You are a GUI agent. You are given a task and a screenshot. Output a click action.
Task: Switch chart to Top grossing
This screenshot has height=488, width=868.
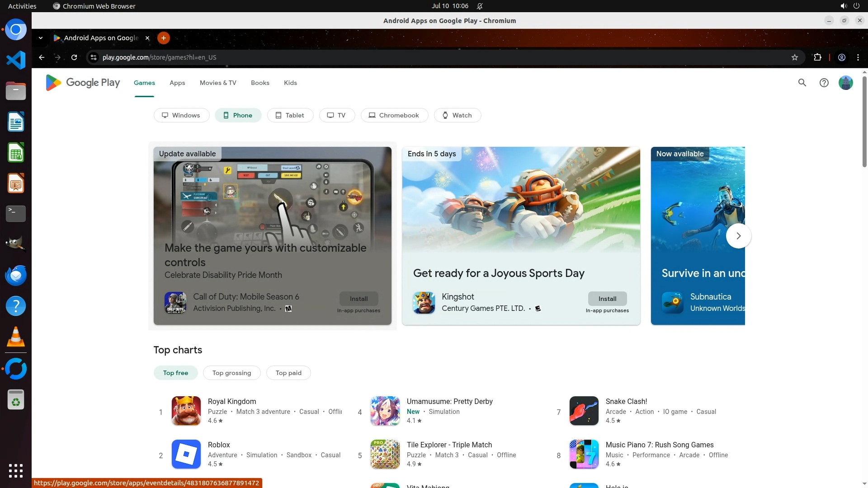click(x=231, y=373)
